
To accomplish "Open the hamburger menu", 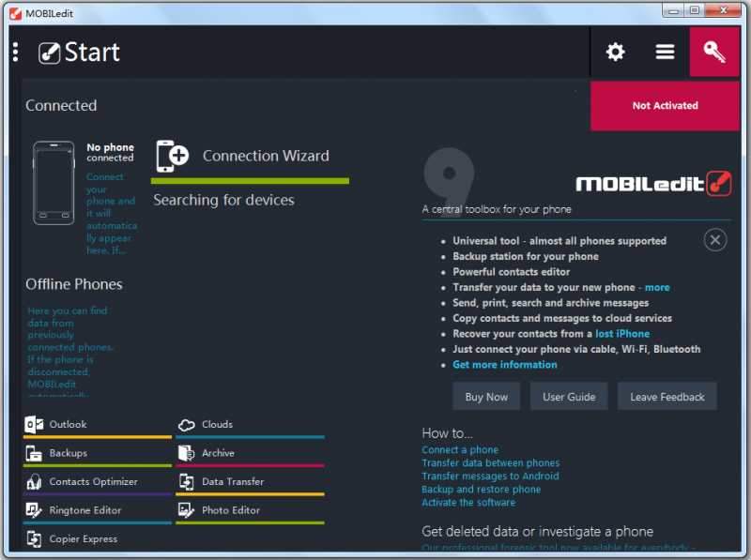I will (665, 52).
